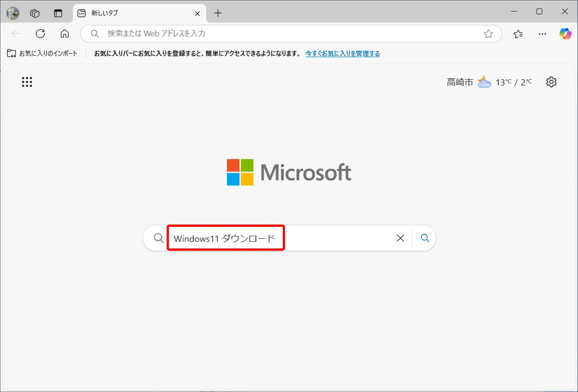This screenshot has width=578, height=392.
Task: Open the Workspaces icon
Action: click(35, 13)
